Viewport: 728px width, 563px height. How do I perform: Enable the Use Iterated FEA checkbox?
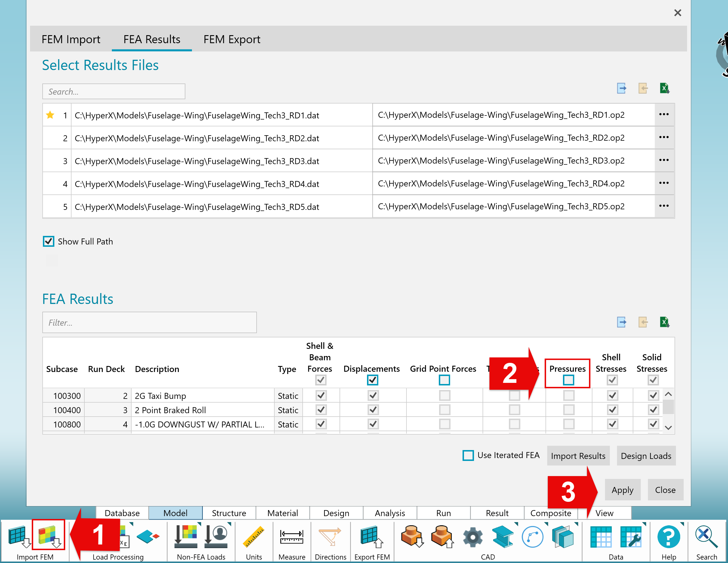[468, 455]
